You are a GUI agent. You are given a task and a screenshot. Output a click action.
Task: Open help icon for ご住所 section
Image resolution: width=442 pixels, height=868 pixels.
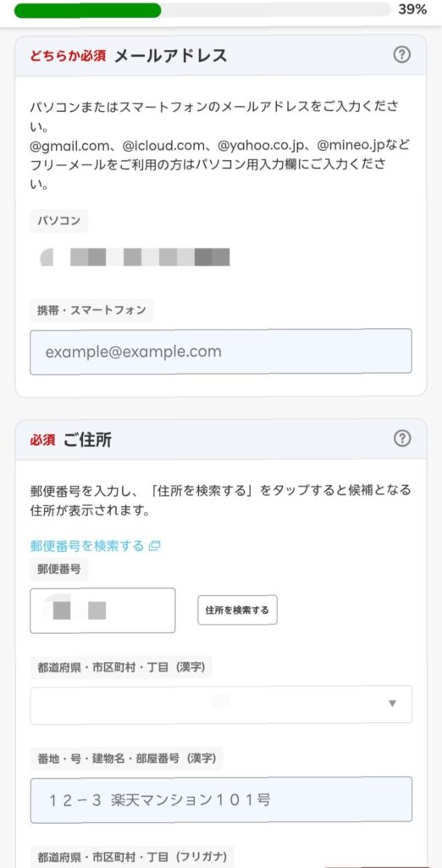pos(402,438)
